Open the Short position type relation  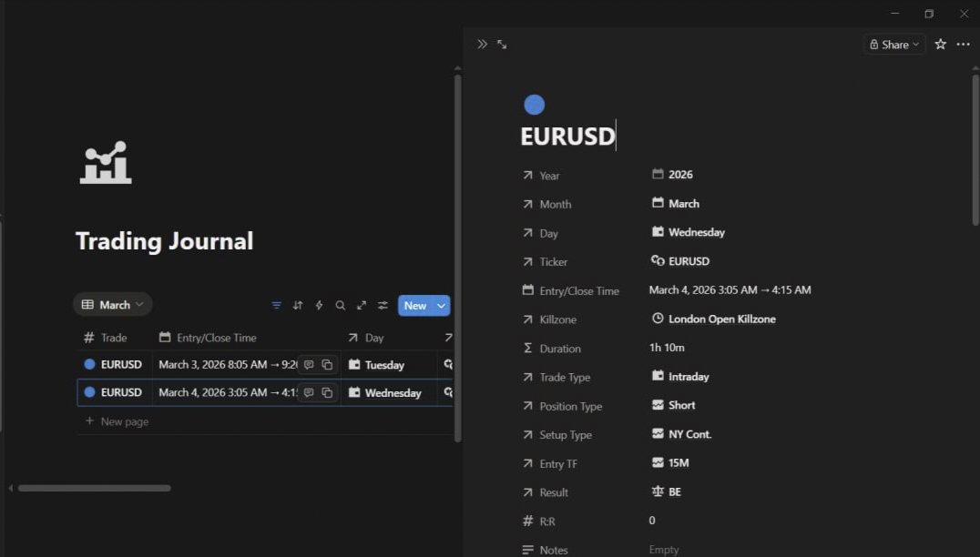[x=673, y=405]
